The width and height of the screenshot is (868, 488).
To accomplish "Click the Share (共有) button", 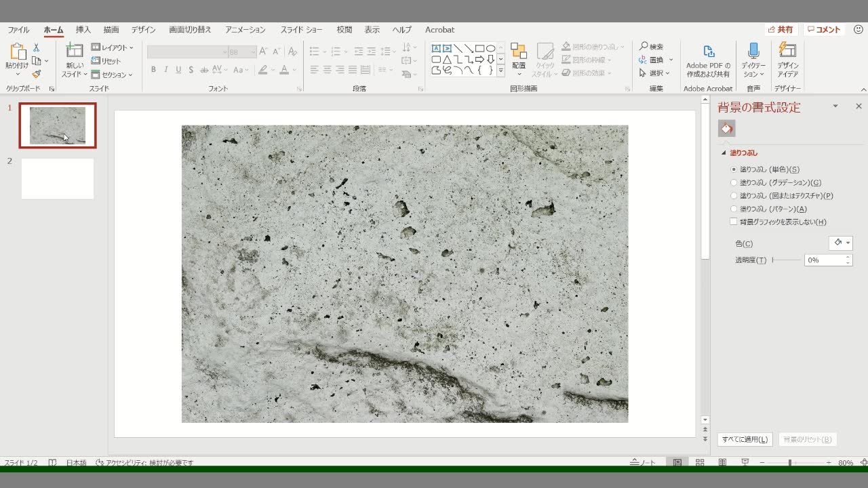I will point(781,30).
